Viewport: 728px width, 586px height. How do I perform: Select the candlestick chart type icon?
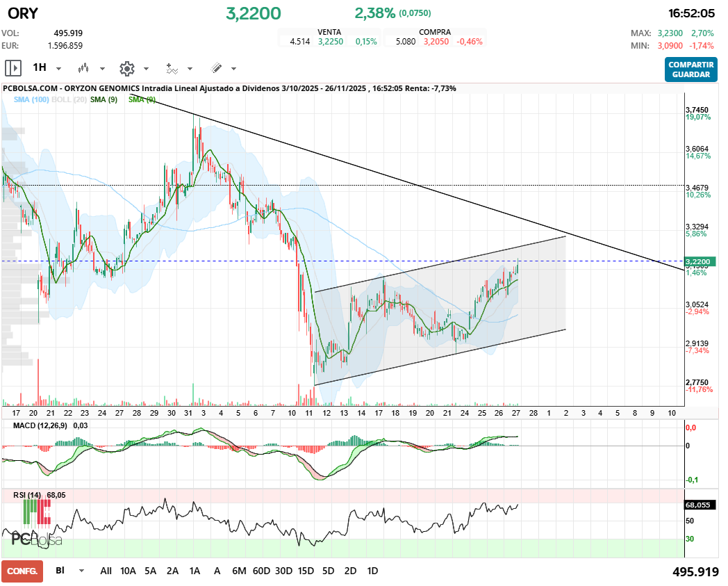click(83, 68)
